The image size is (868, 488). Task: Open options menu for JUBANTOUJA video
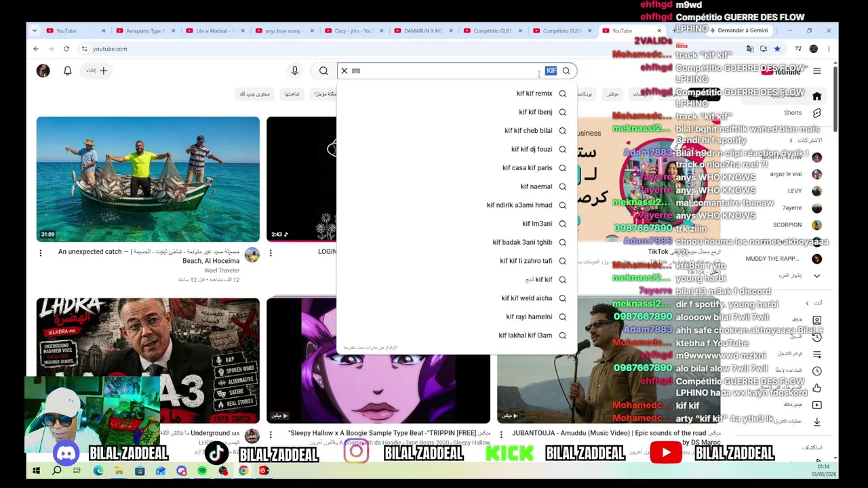click(x=501, y=434)
